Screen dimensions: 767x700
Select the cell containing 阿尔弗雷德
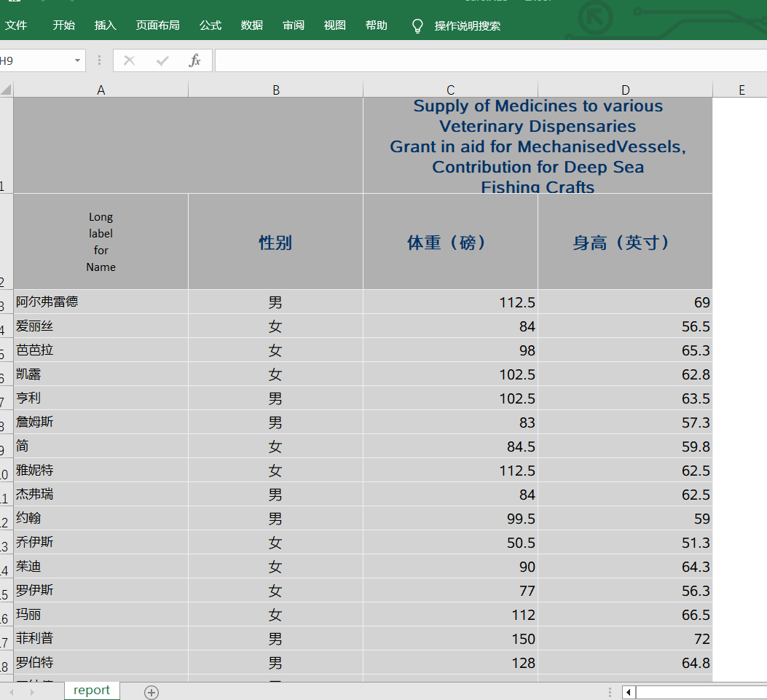click(x=101, y=302)
